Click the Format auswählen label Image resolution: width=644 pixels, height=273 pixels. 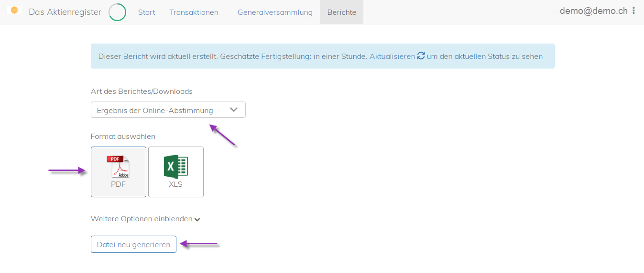[123, 136]
